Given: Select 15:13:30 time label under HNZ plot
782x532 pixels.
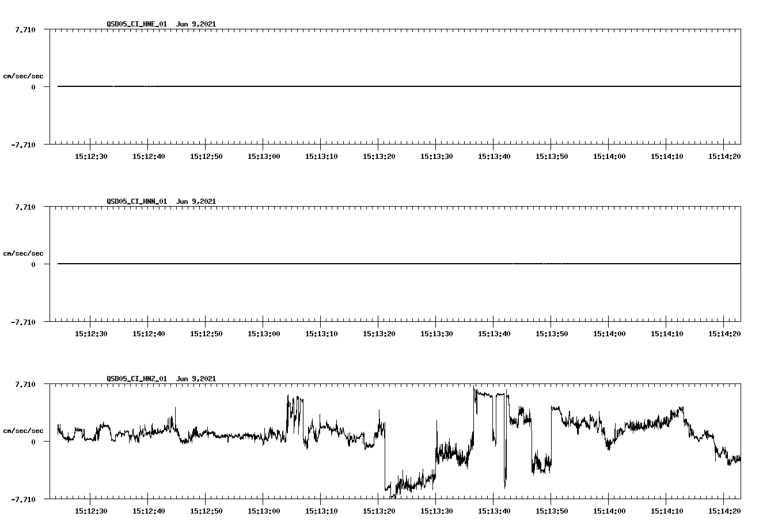Looking at the screenshot, I should pyautogui.click(x=436, y=511).
